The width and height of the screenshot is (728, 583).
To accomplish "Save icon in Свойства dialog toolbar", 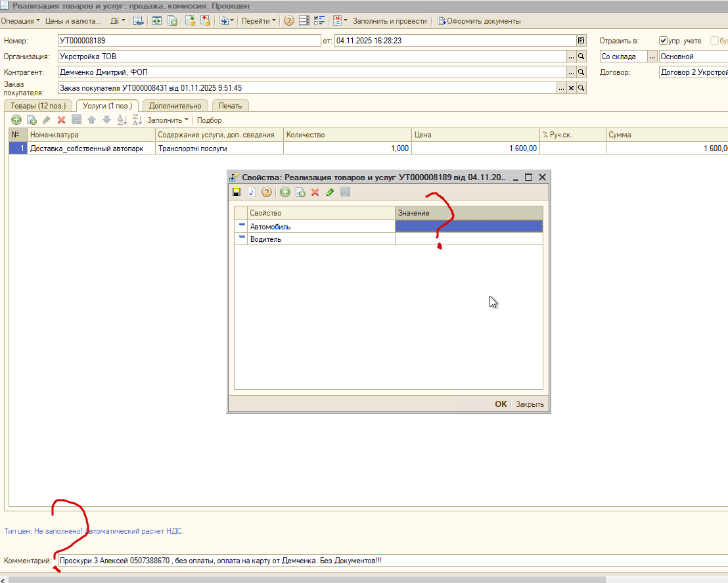I will (237, 193).
